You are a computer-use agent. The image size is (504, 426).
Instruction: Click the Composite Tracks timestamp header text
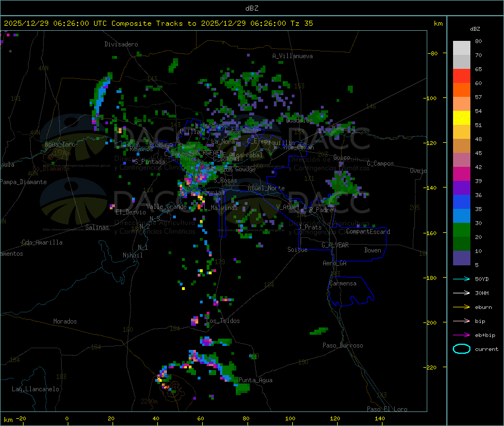(x=158, y=24)
